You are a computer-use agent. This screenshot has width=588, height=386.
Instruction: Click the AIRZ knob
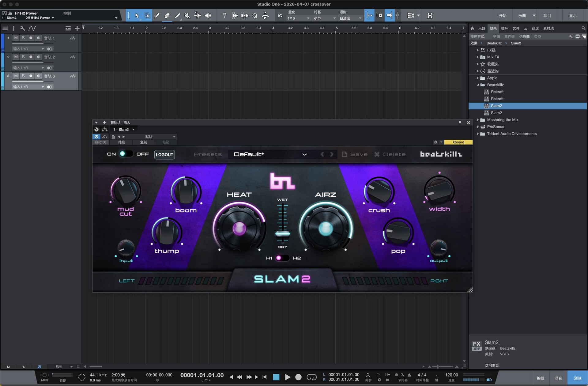[326, 228]
